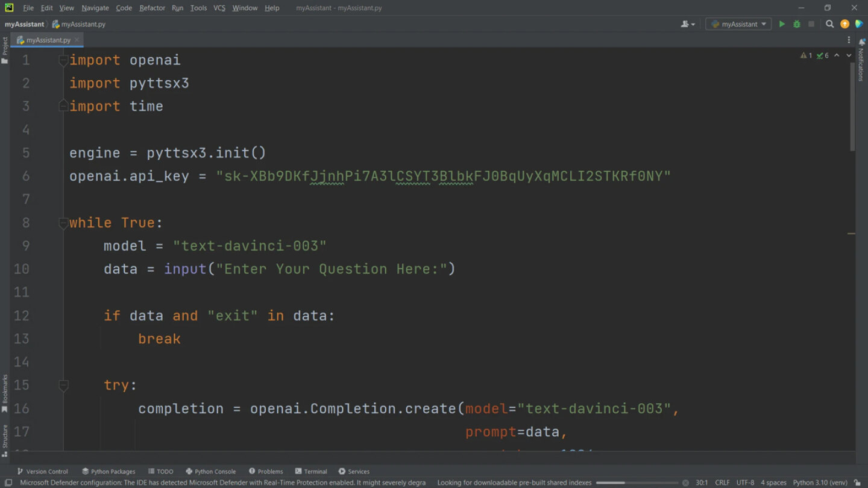
Task: Click the 4 spaces indent setting
Action: pos(773,483)
